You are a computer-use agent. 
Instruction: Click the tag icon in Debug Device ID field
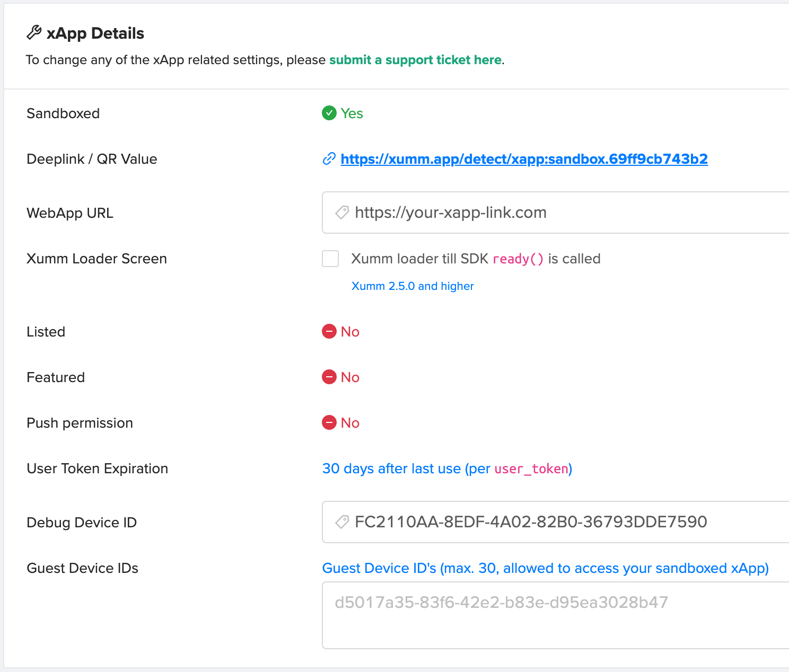[342, 522]
